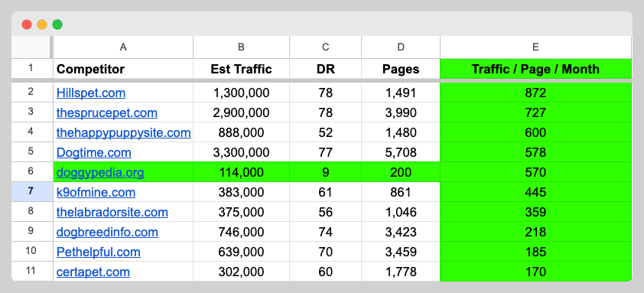
Task: Select column E header
Action: (x=535, y=47)
